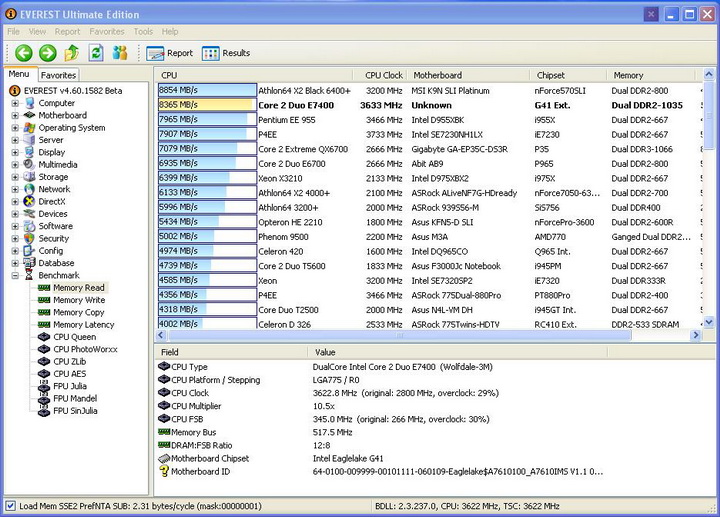Sort by the Motherboard column header
Viewport: 720px width, 517px height.
466,75
